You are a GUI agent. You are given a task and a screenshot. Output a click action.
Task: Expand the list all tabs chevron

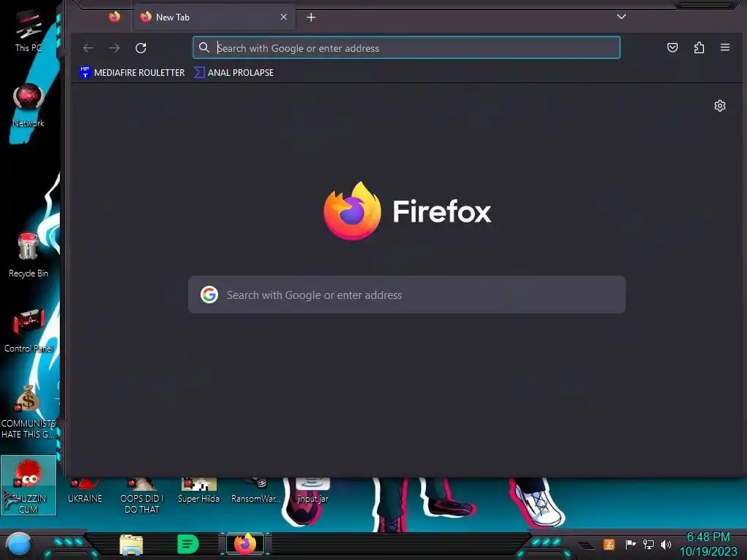622,17
